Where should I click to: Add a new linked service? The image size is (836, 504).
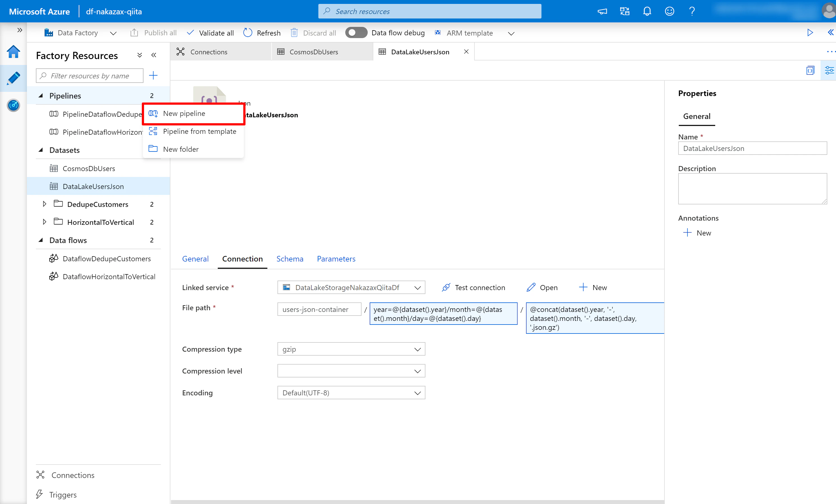[593, 287]
